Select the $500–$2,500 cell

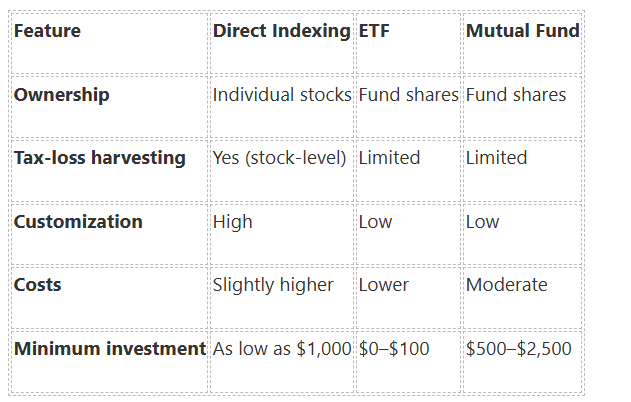click(519, 350)
